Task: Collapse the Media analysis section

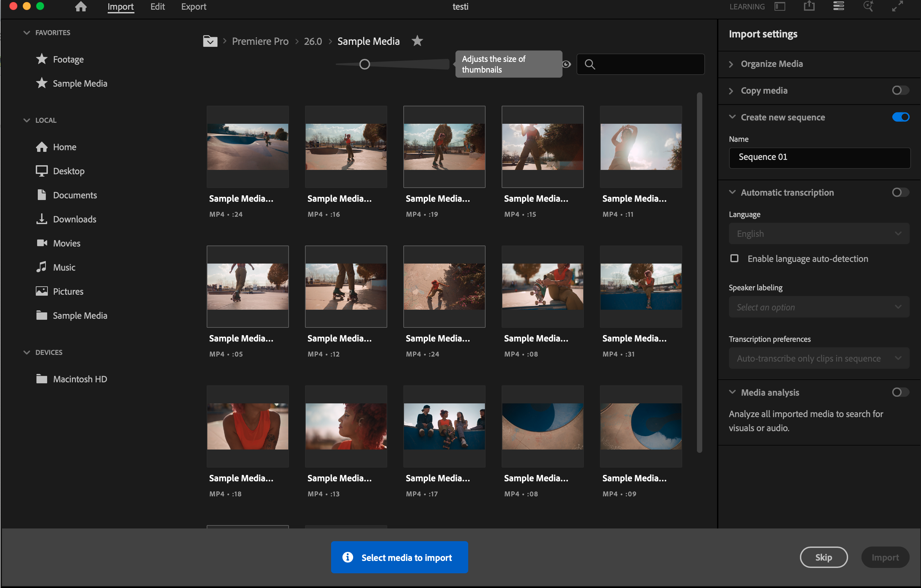Action: [732, 392]
